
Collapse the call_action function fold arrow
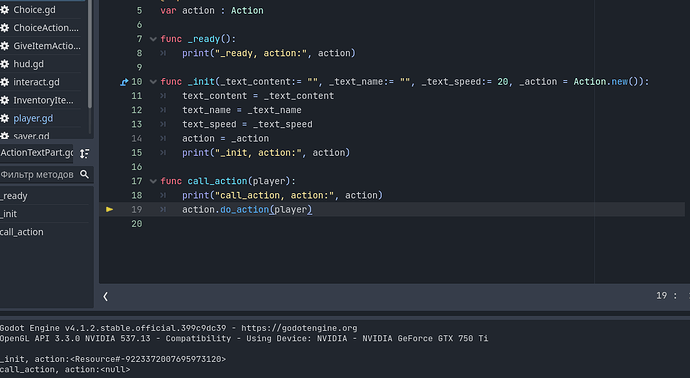click(x=153, y=181)
